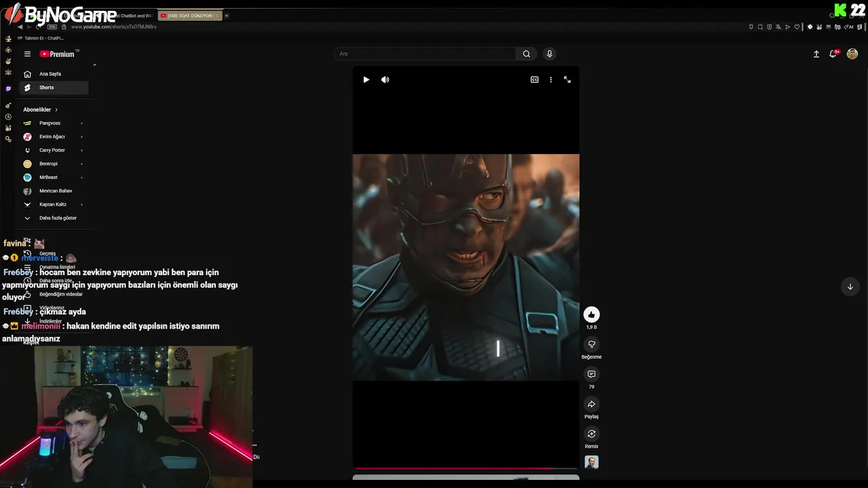Click the pin icon in toolbar
The image size is (868, 488).
[751, 27]
